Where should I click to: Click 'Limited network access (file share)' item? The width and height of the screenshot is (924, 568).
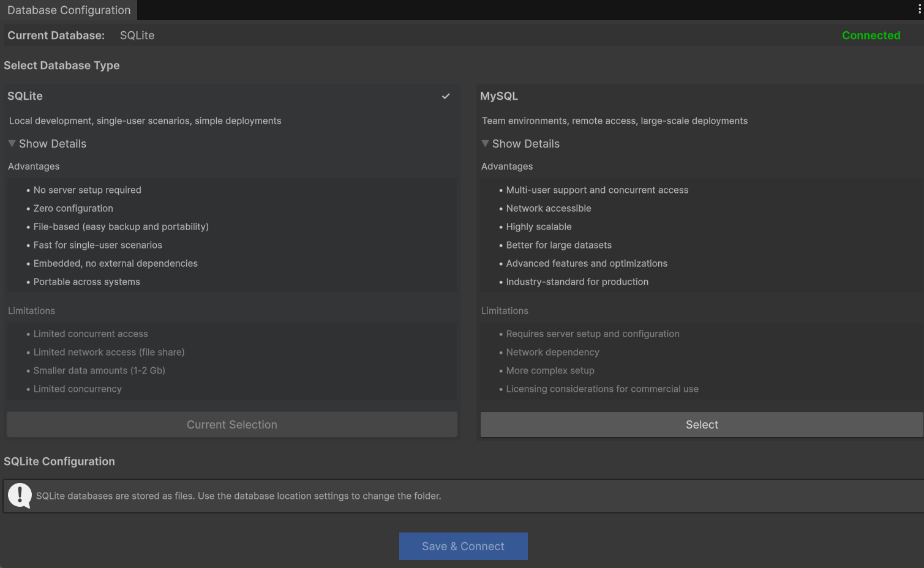coord(109,353)
